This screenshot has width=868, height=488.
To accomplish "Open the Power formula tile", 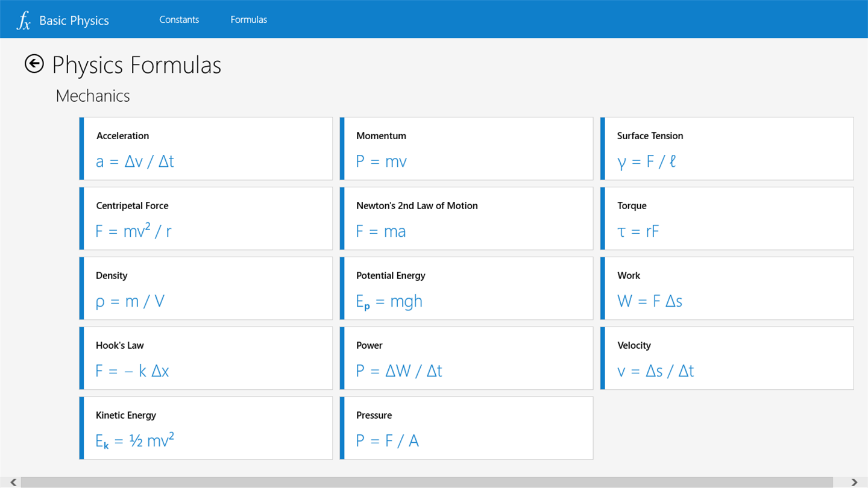I will (467, 358).
